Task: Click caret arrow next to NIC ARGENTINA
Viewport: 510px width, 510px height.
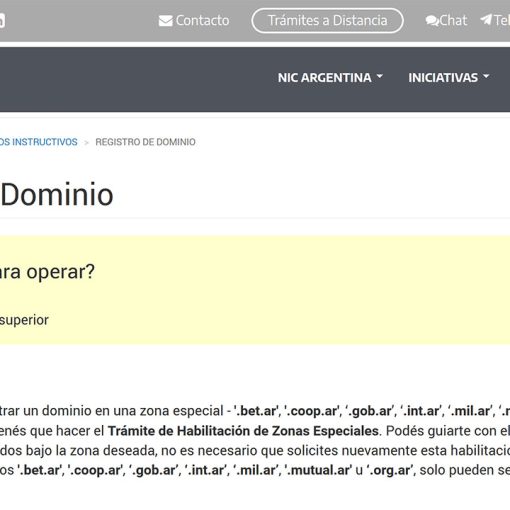Action: (379, 76)
